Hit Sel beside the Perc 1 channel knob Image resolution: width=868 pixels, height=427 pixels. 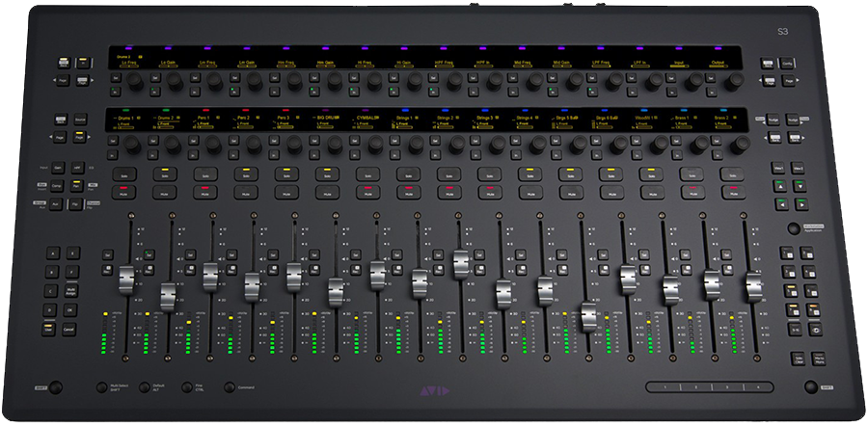tap(194, 141)
